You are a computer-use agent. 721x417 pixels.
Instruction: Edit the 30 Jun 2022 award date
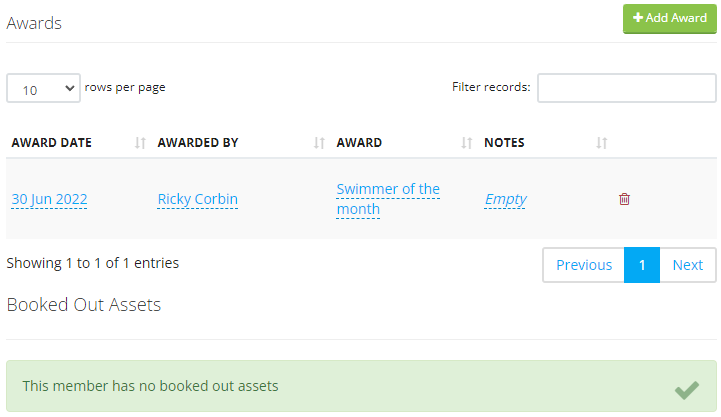pyautogui.click(x=49, y=199)
